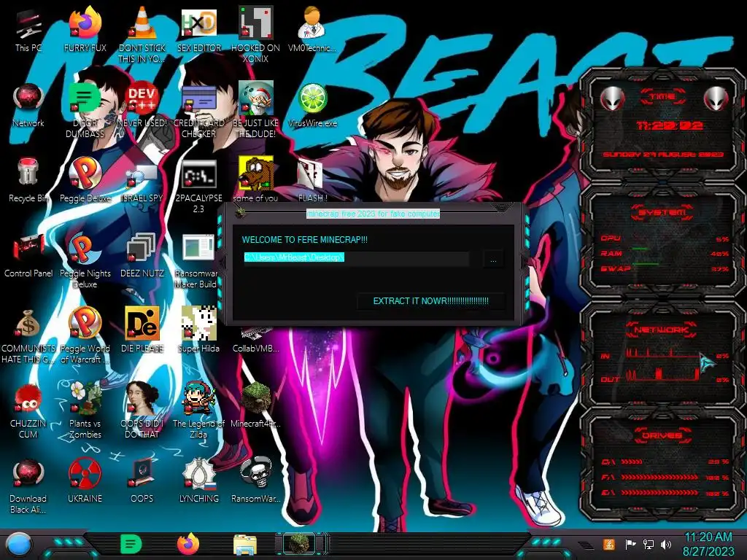Click the minecrap free 2023 title bar
This screenshot has height=560, width=747.
coord(373,214)
